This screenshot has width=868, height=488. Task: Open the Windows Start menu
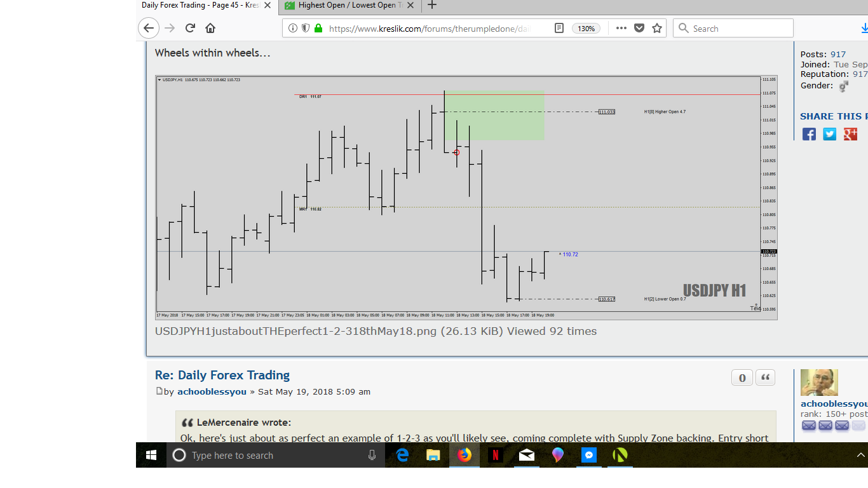tap(151, 455)
